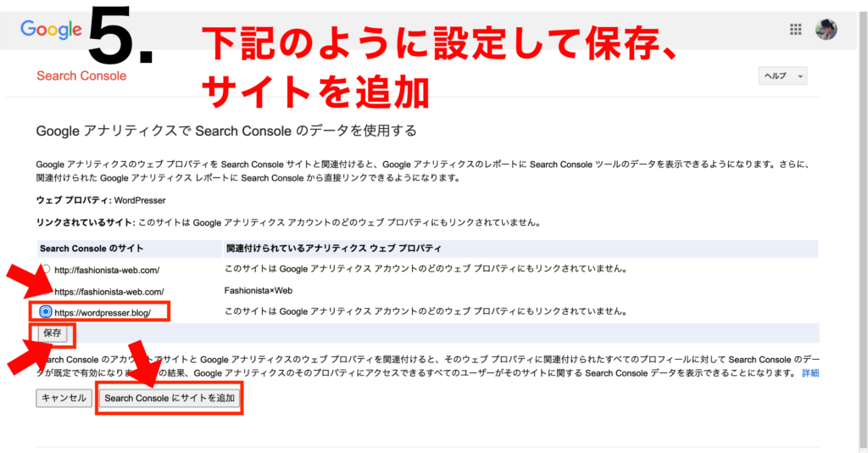The height and width of the screenshot is (453, 868).
Task: Click the page heading about Search Console のデータ
Action: point(226,131)
